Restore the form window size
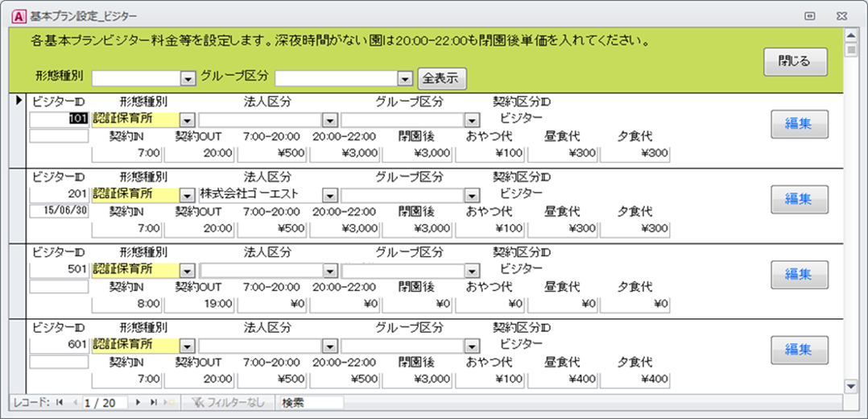Image resolution: width=868 pixels, height=419 pixels. pos(810,15)
